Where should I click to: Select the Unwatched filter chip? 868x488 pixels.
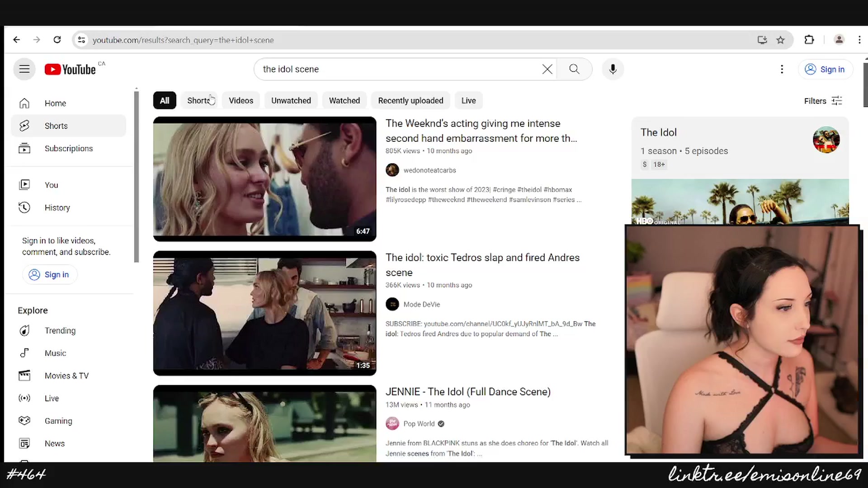[x=291, y=100]
